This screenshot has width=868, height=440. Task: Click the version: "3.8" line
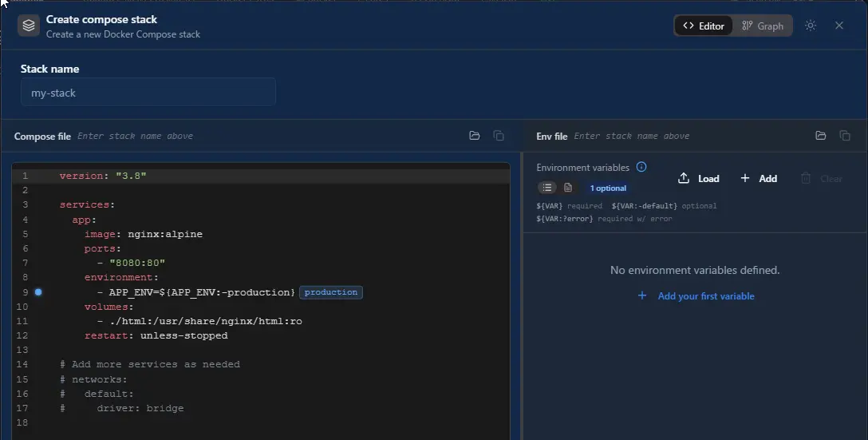click(x=103, y=176)
